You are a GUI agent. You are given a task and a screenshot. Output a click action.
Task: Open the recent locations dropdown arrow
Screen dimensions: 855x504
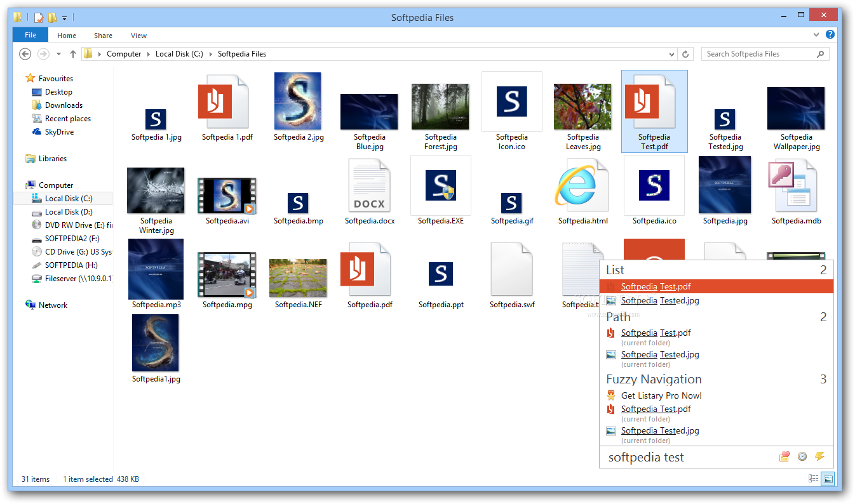(59, 55)
